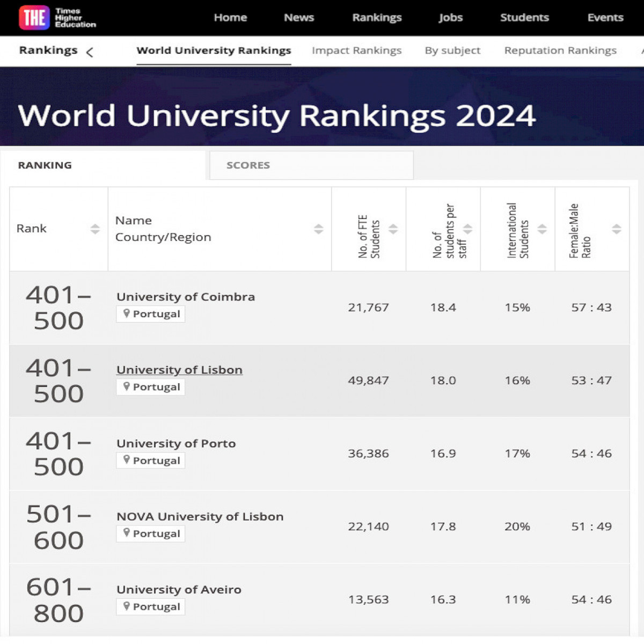Click the Times Higher Education logo
The width and height of the screenshot is (644, 644).
point(57,18)
